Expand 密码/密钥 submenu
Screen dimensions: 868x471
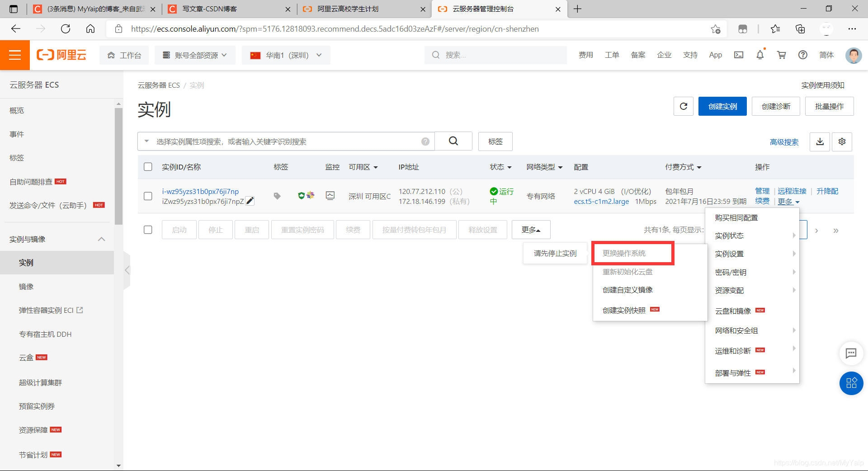click(752, 272)
